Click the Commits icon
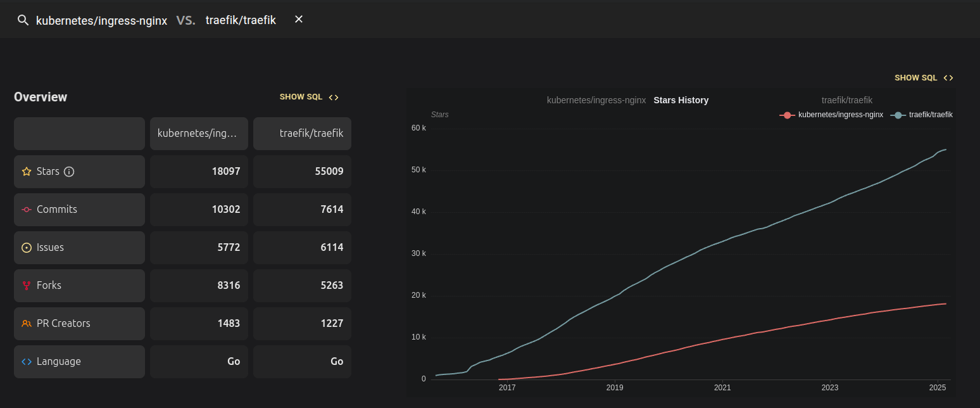Screen dimensions: 980x408 [27, 210]
